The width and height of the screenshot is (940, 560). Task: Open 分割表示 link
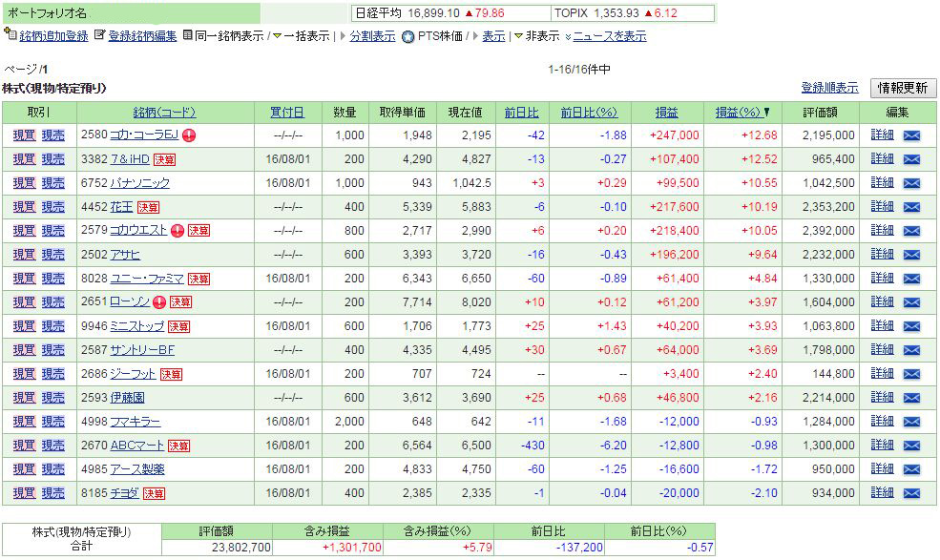[x=372, y=36]
